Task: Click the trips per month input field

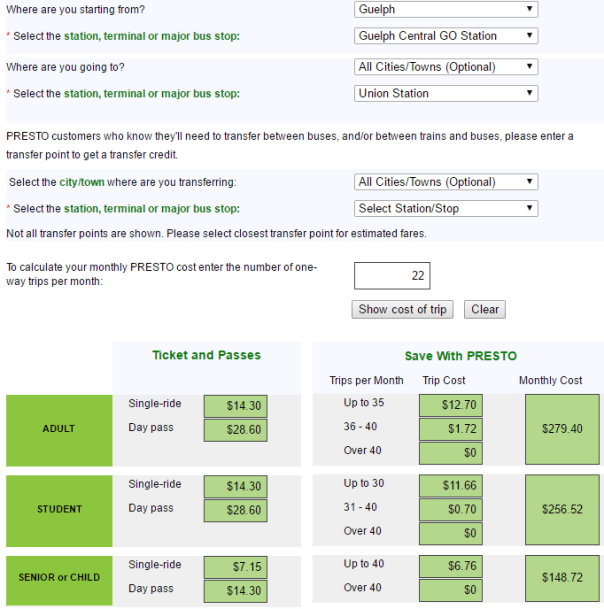Action: click(392, 276)
